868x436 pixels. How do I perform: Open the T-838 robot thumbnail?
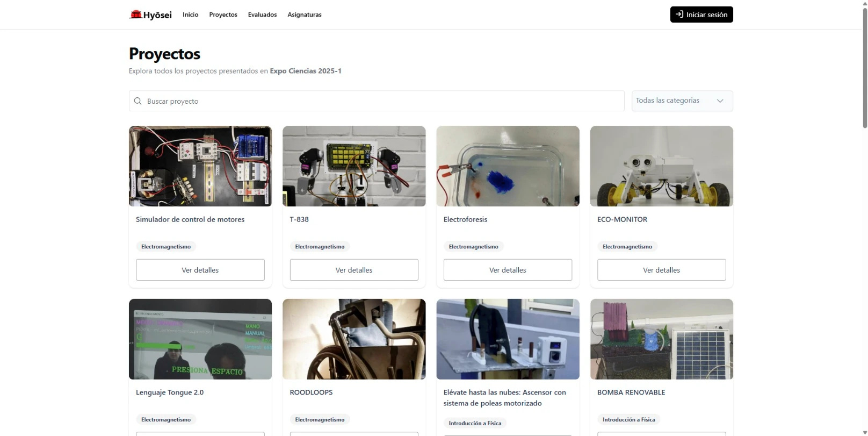click(x=354, y=166)
